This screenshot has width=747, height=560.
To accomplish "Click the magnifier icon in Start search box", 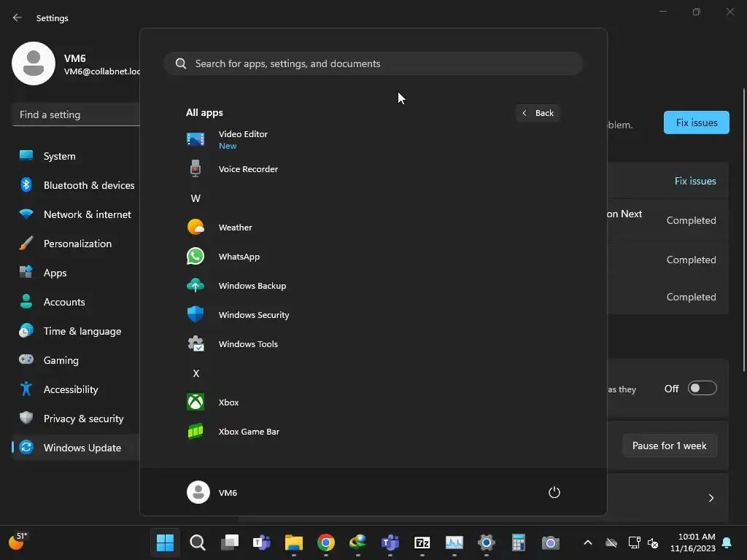I will pyautogui.click(x=181, y=63).
